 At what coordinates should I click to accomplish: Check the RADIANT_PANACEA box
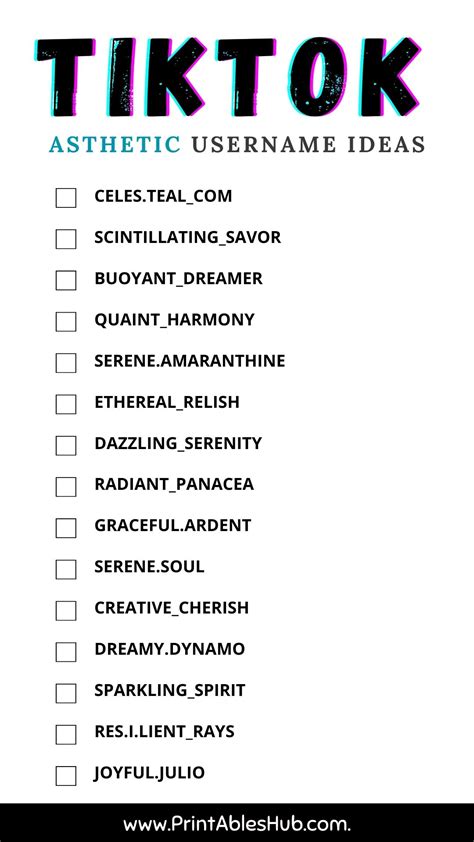pyautogui.click(x=66, y=487)
